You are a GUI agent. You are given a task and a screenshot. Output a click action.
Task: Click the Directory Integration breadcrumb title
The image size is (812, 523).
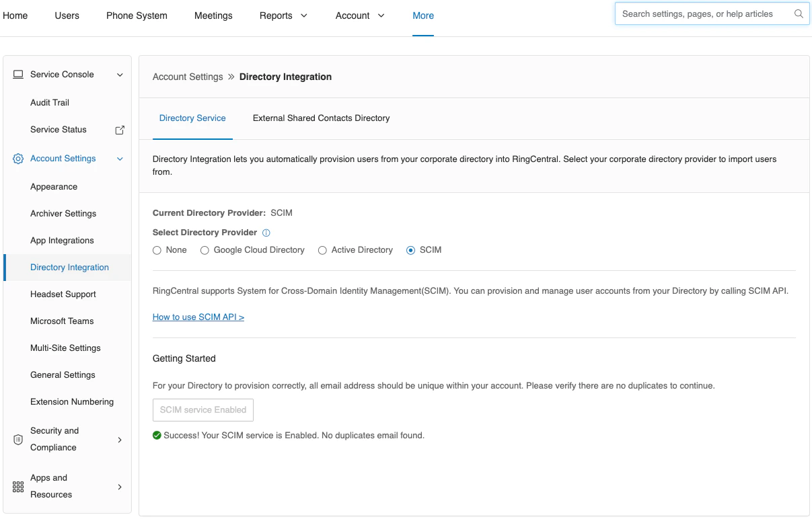pos(285,77)
